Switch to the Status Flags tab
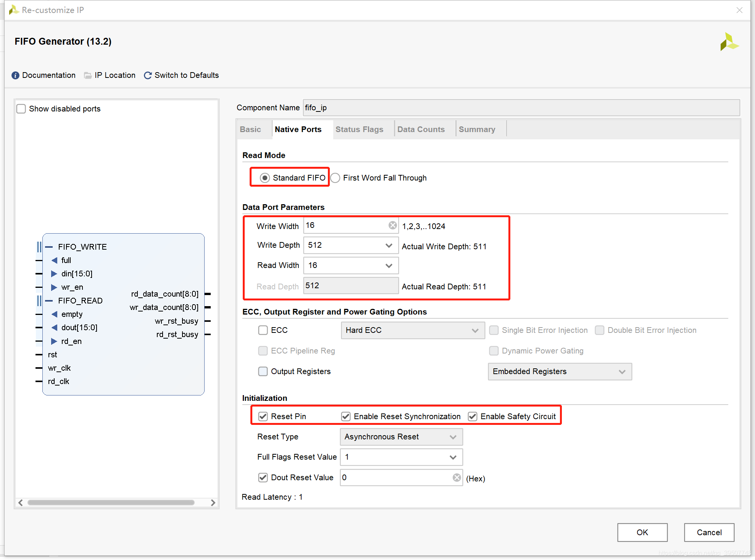The width and height of the screenshot is (755, 560). coord(359,129)
